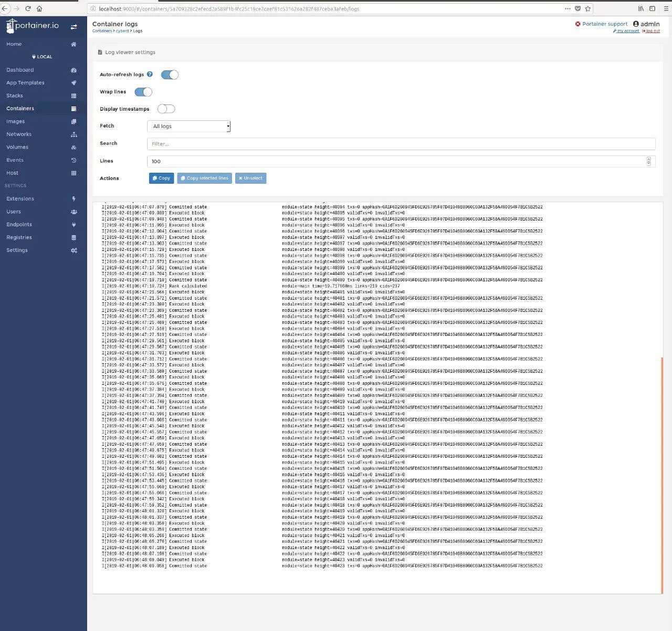The width and height of the screenshot is (672, 631).
Task: Click the Events history icon
Action: [x=73, y=160]
